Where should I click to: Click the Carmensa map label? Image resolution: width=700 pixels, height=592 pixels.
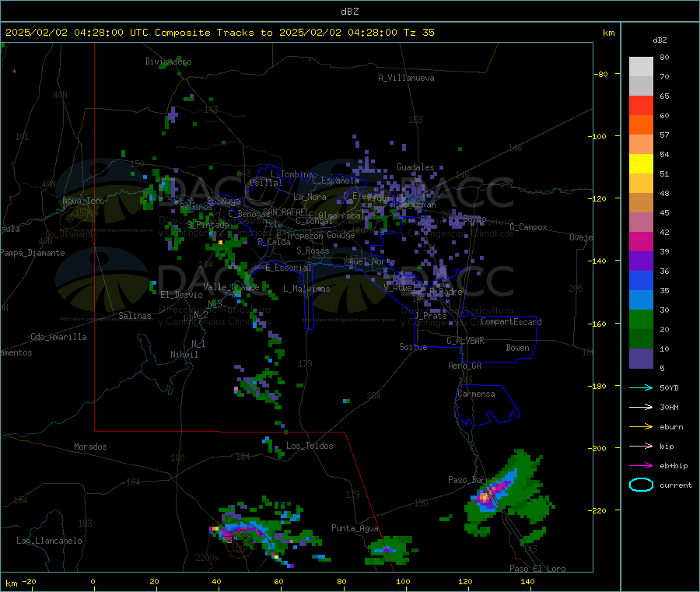[476, 394]
